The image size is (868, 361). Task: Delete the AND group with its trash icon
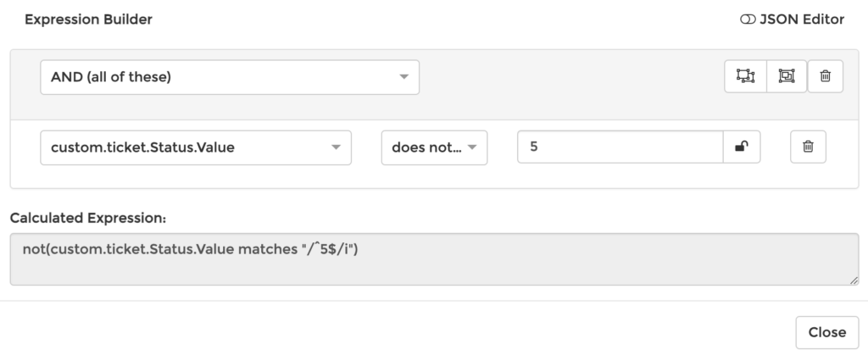(x=825, y=76)
